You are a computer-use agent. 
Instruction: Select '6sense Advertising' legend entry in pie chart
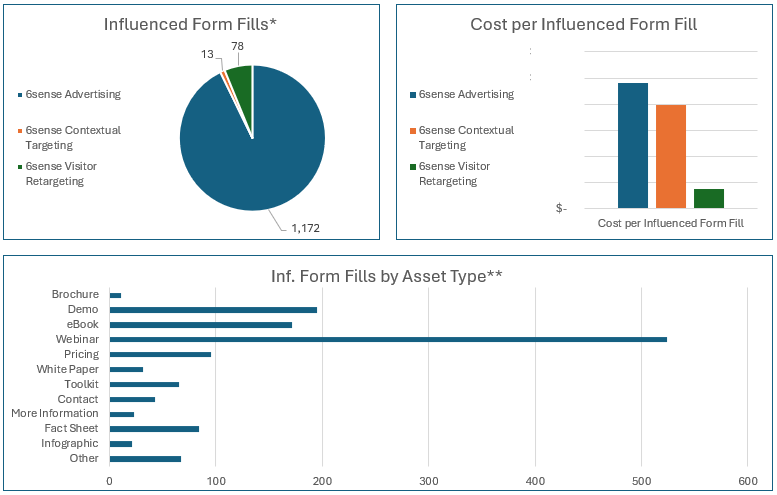coord(73,94)
